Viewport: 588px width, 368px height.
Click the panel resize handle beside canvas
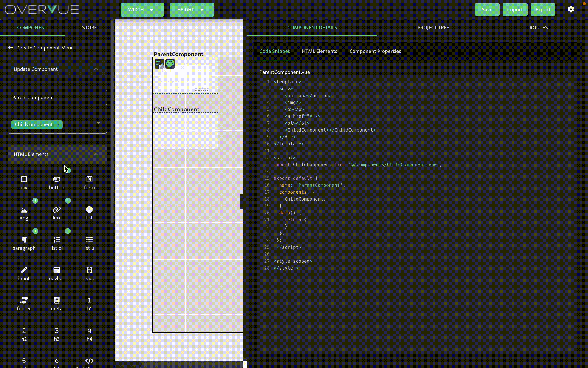tap(241, 201)
